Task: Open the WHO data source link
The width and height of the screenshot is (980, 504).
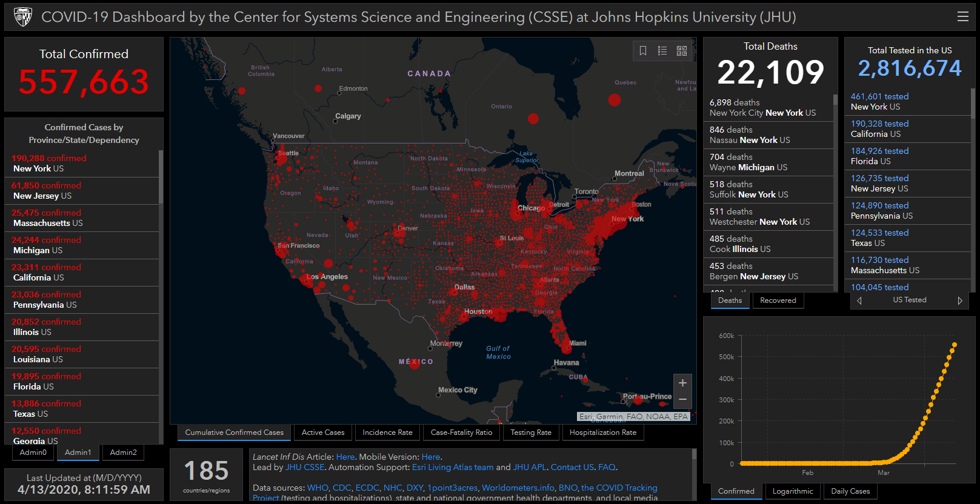Action: pos(318,488)
